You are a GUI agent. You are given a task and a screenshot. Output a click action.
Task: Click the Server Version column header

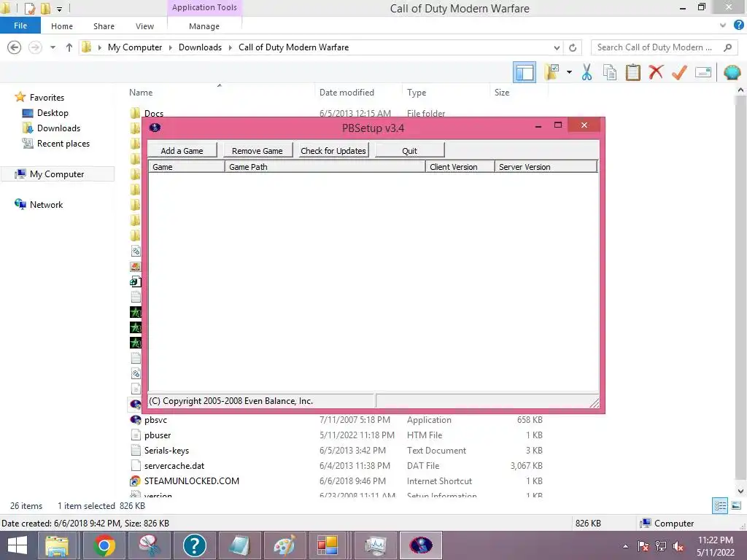(546, 167)
